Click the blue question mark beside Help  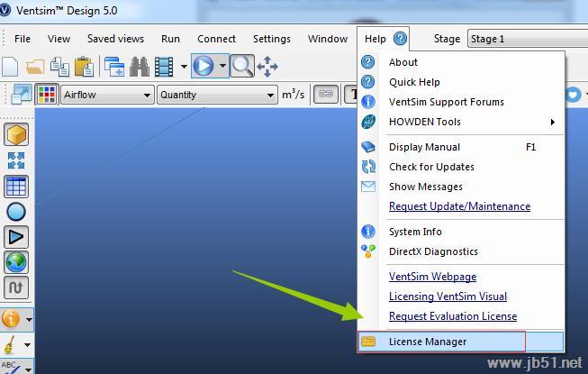tap(401, 38)
